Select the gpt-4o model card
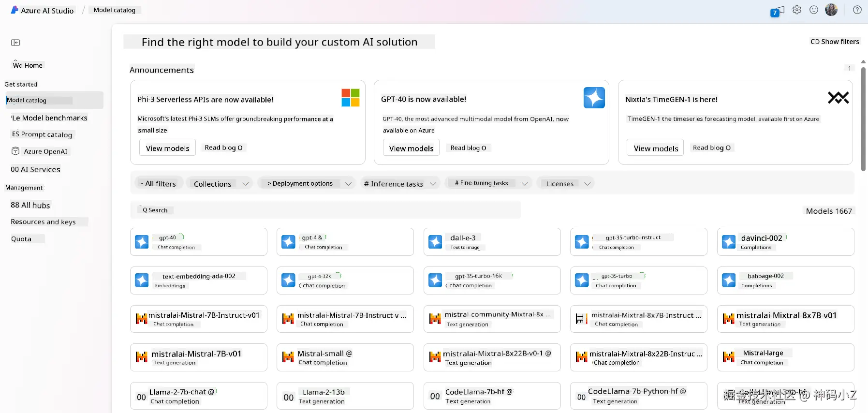Image resolution: width=868 pixels, height=413 pixels. click(198, 242)
